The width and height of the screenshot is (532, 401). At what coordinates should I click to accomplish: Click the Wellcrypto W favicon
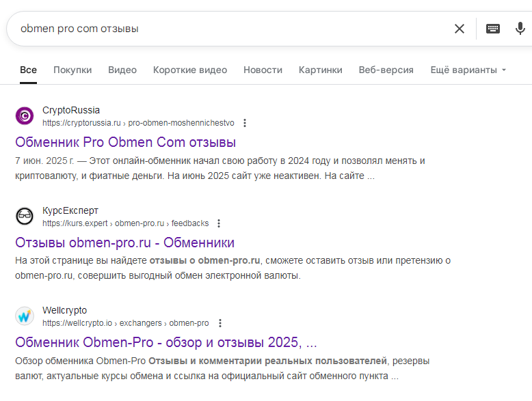25,316
